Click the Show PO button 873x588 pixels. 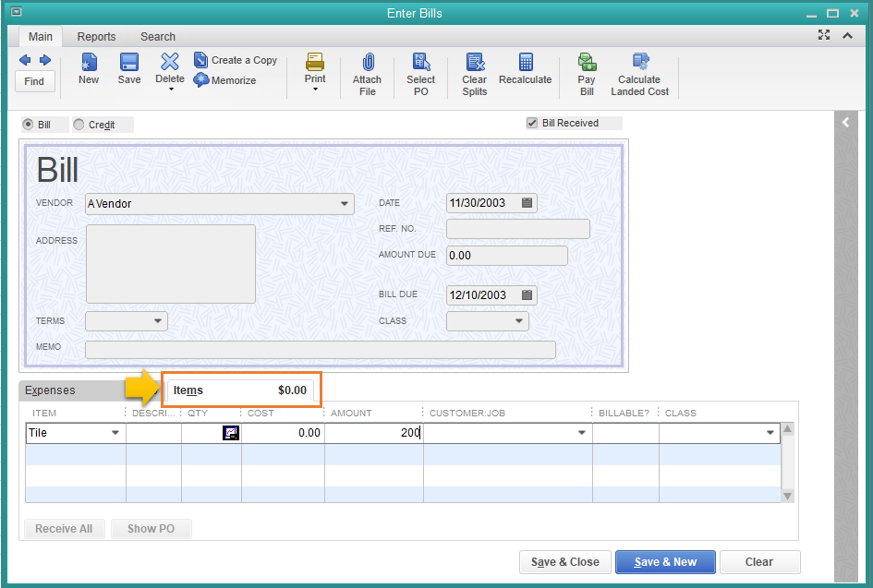point(151,529)
